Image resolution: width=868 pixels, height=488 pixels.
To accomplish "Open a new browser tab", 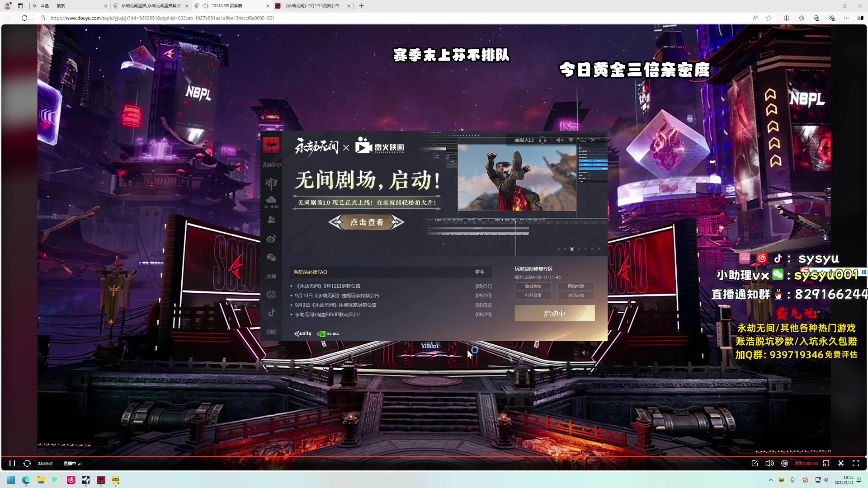I will pos(361,6).
